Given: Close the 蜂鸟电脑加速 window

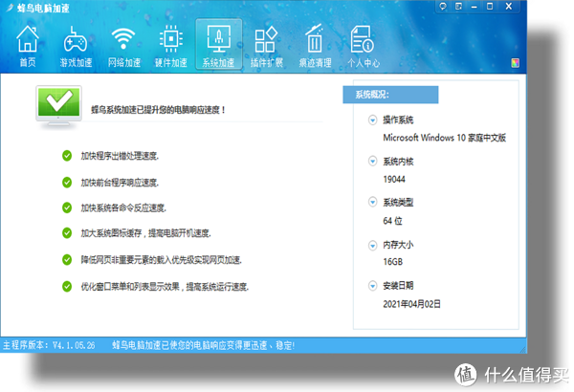Looking at the screenshot, I should point(509,7).
